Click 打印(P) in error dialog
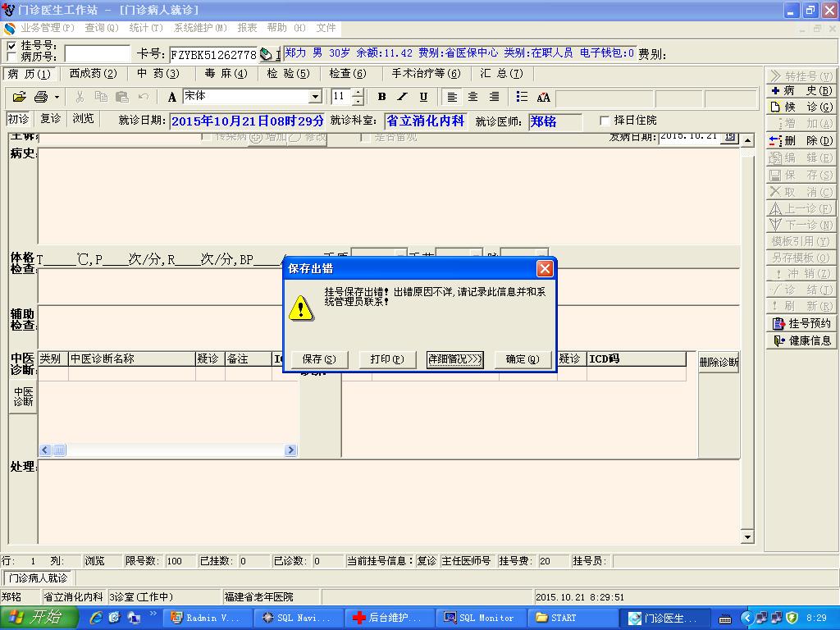Screen dimensions: 840x630 coord(387,359)
